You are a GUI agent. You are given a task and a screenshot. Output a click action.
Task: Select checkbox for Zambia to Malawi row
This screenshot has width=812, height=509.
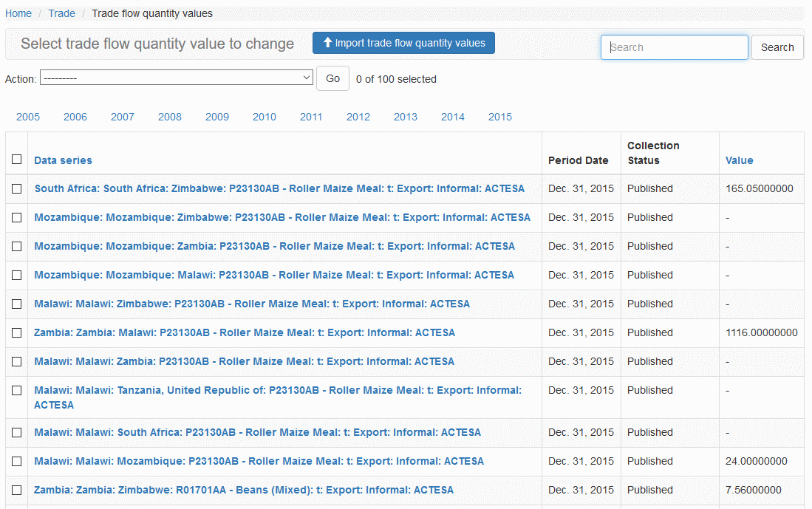point(16,333)
